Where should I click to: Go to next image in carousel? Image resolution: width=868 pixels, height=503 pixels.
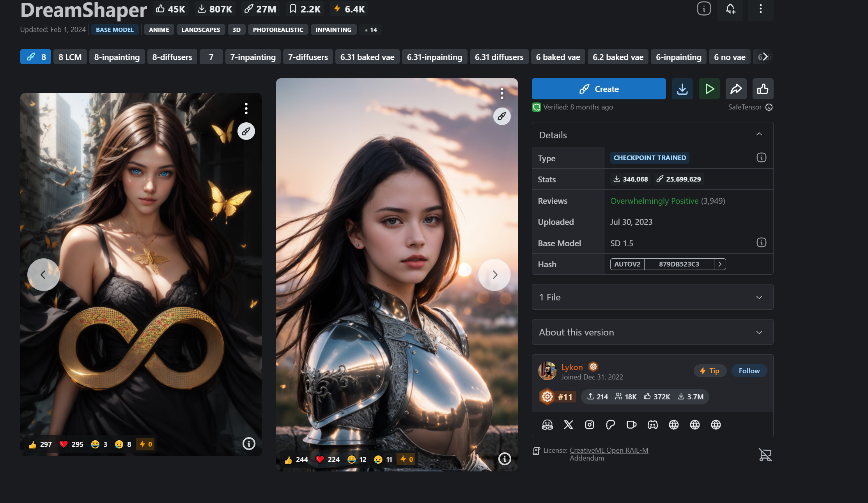494,275
